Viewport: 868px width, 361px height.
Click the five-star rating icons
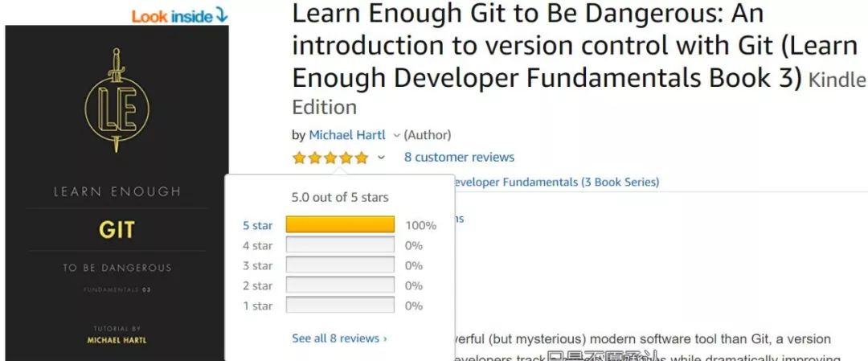pyautogui.click(x=330, y=158)
